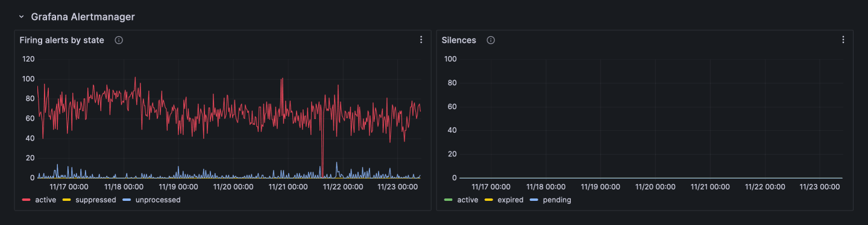868x225 pixels.
Task: Click 11/20 00:00 tick label in Silences chart
Action: click(655, 187)
